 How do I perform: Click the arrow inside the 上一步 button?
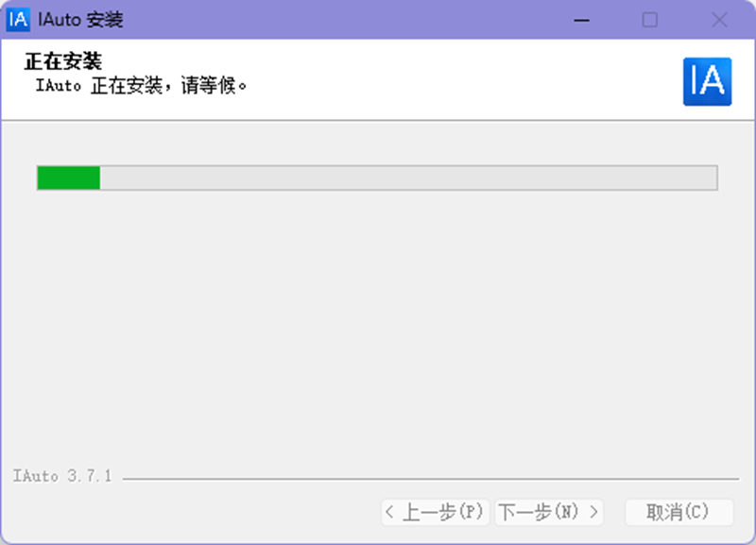click(390, 512)
